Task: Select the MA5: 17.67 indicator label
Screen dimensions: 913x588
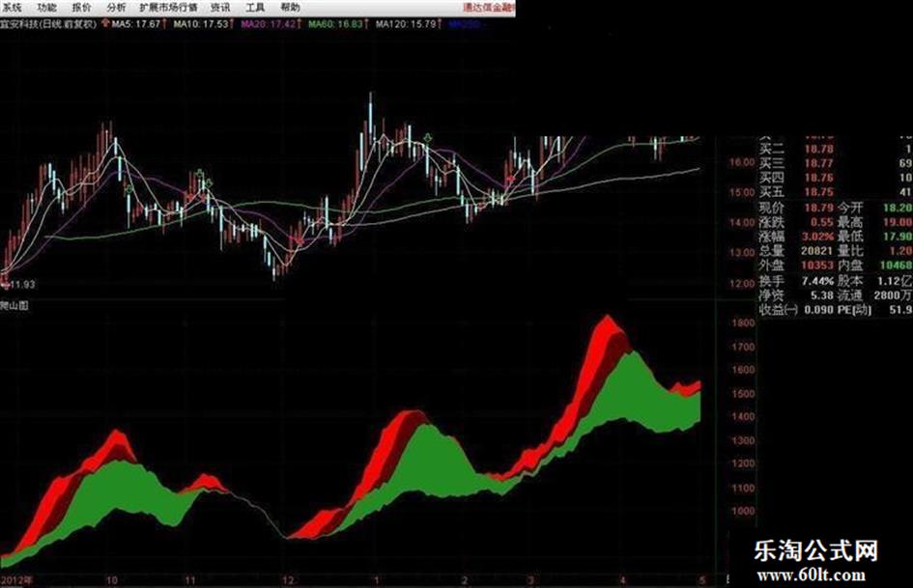Action: point(135,24)
